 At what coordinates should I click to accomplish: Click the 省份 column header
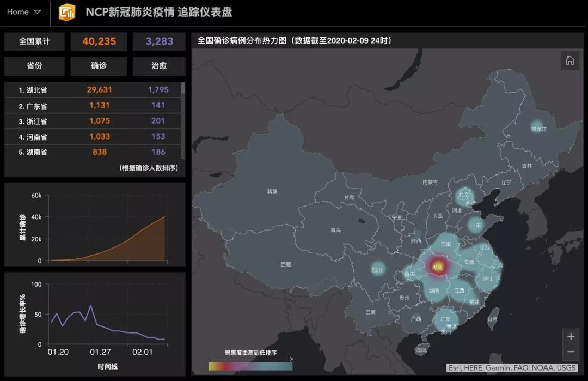[x=34, y=66]
